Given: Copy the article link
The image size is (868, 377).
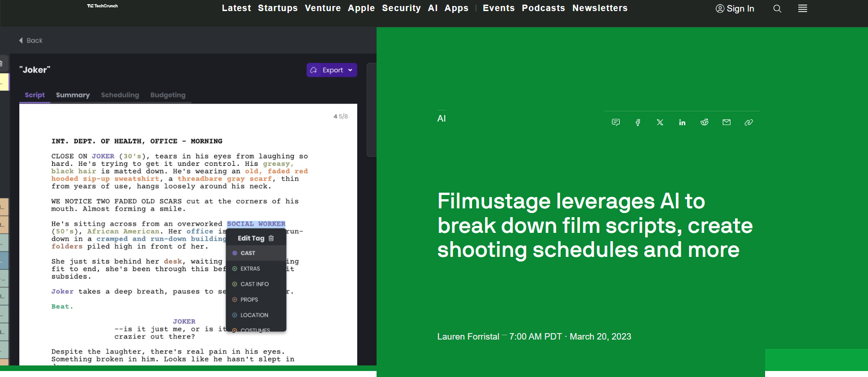Looking at the screenshot, I should coord(748,122).
